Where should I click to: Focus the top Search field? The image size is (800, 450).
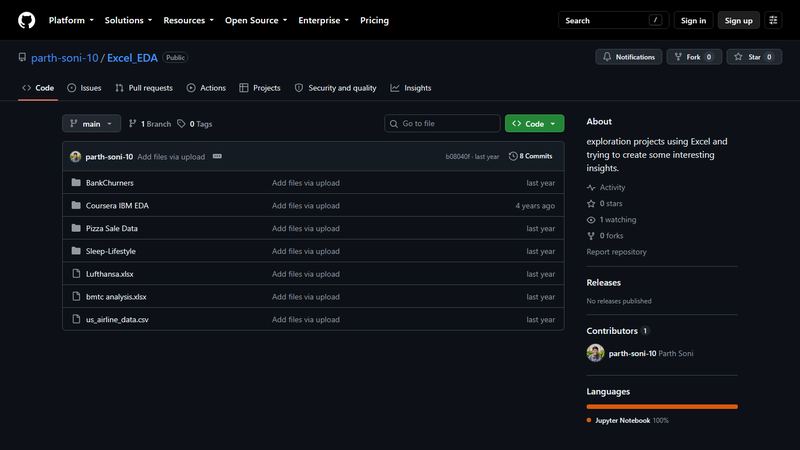tap(613, 20)
